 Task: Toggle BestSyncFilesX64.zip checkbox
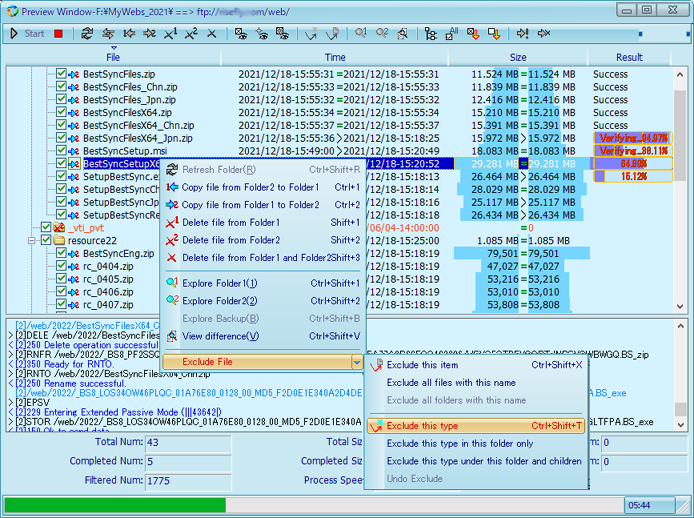(61, 112)
